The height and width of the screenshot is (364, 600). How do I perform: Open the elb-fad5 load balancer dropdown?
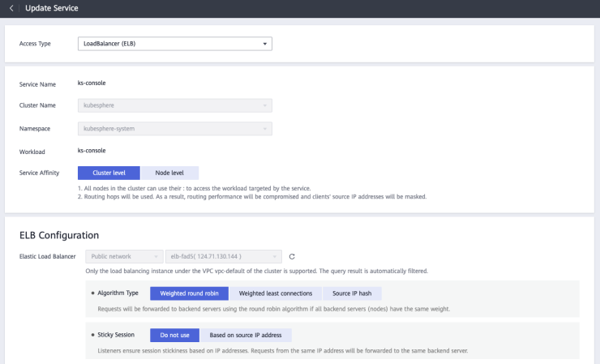coord(222,256)
